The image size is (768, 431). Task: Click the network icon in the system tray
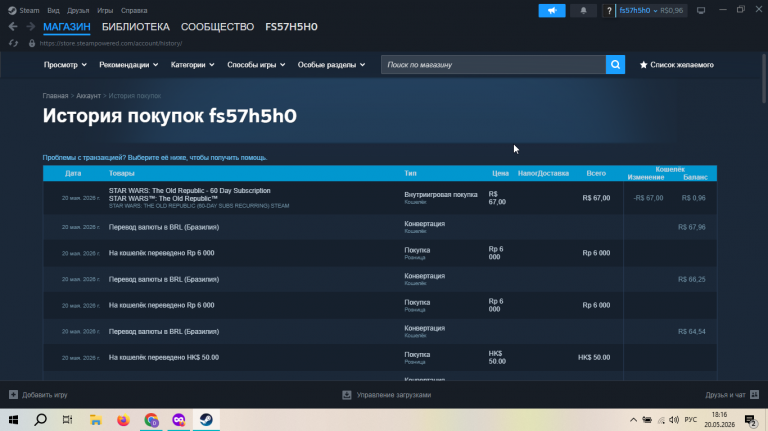click(x=661, y=420)
